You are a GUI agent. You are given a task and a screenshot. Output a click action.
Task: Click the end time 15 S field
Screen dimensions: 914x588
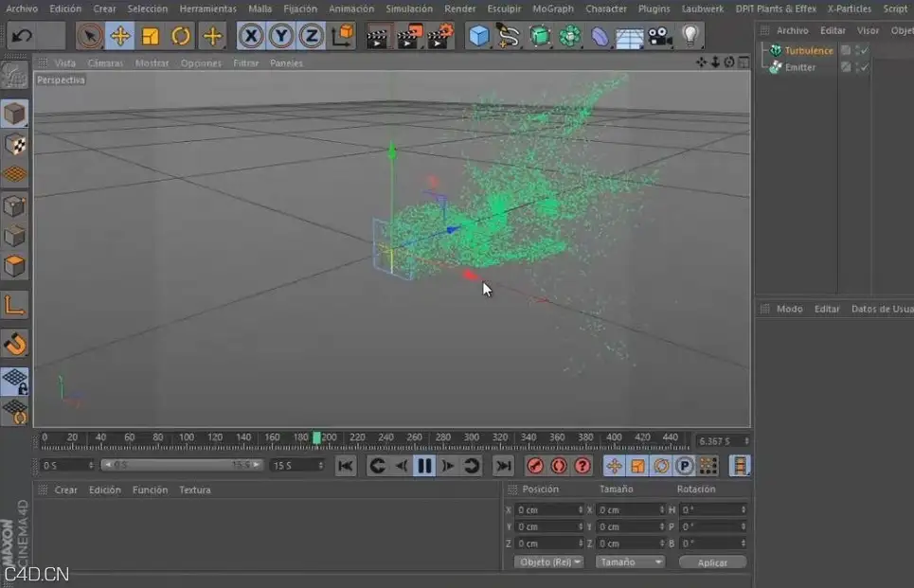[x=297, y=466]
